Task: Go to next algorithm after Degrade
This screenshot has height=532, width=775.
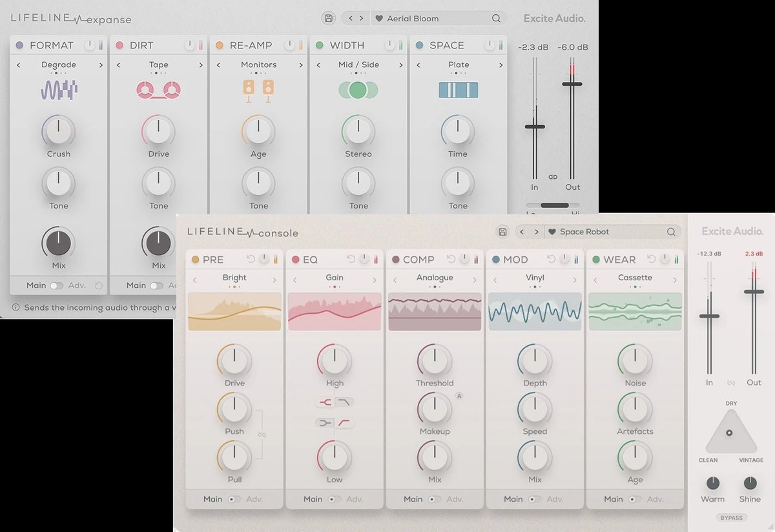Action: click(101, 65)
